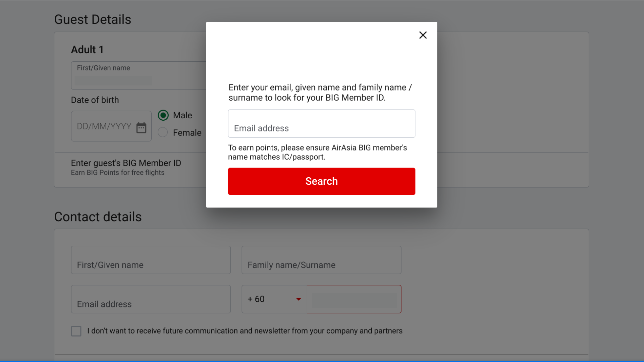Focus Adult 1 First/Given name field
The image size is (644, 362).
tap(138, 76)
